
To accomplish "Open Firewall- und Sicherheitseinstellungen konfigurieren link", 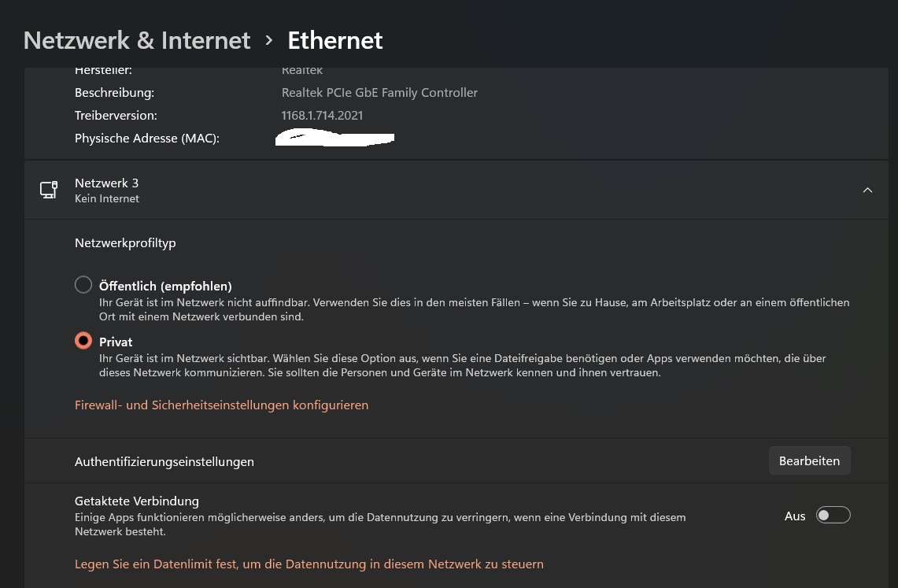I will coord(221,405).
